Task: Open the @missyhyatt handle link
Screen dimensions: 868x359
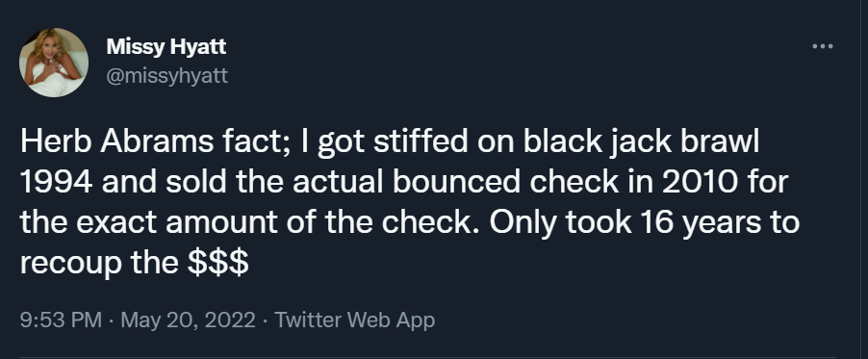Action: click(166, 76)
